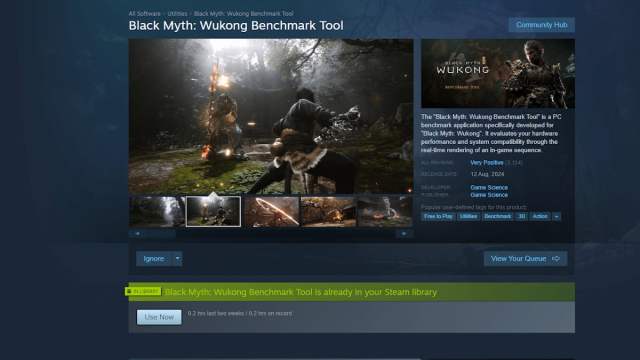Click the release date 12 Aug, 2024
640x360 pixels.
[x=487, y=174]
